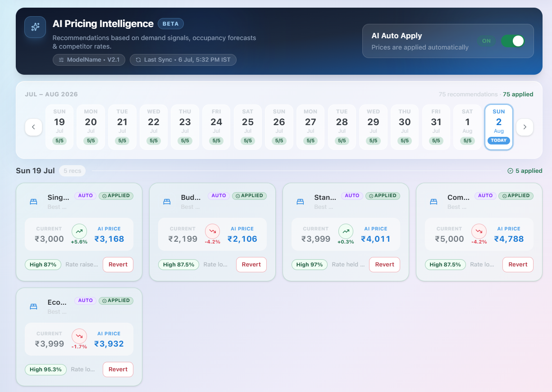This screenshot has width=552, height=392.
Task: Open the ModelName V2.1 chip
Action: pyautogui.click(x=89, y=60)
